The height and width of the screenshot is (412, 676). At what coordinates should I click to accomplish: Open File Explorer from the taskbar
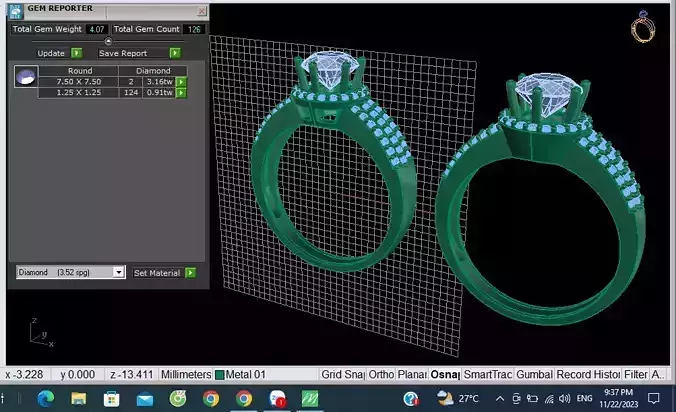(78, 399)
